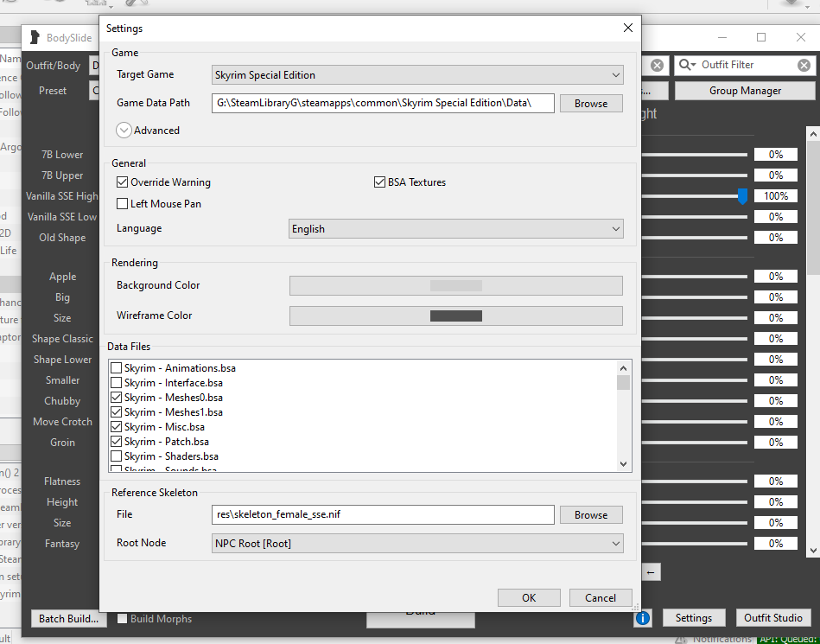The height and width of the screenshot is (644, 820).
Task: Click the BodySlide Settings button
Action: tap(694, 618)
